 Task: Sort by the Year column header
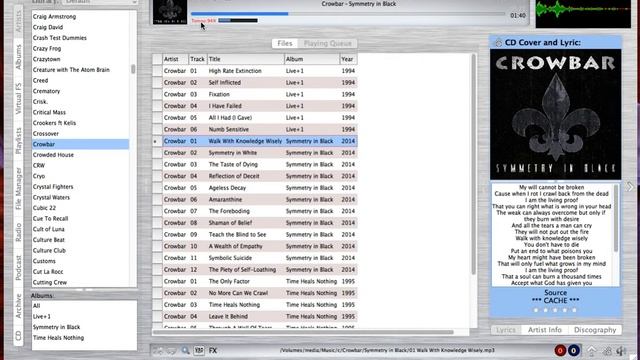[x=348, y=59]
